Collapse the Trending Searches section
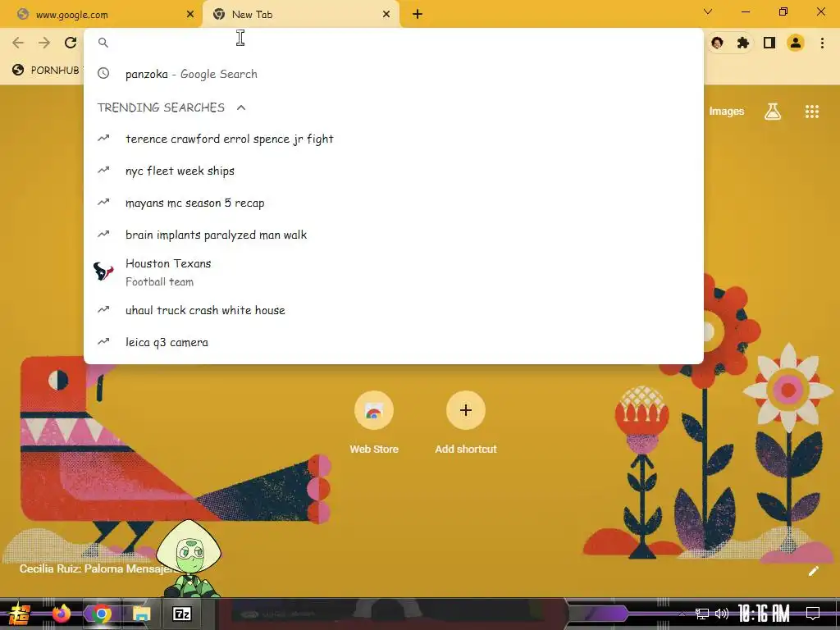The height and width of the screenshot is (630, 840). coord(241,107)
